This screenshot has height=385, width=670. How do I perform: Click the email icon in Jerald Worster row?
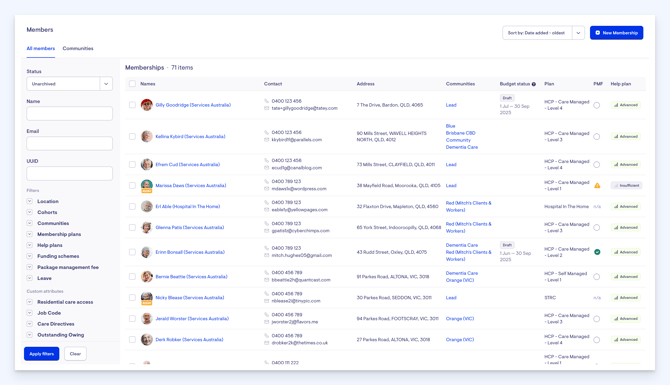[266, 322]
